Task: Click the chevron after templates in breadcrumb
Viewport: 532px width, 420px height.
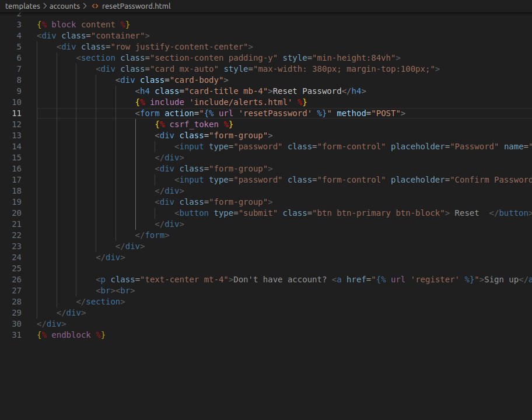Action: click(45, 6)
